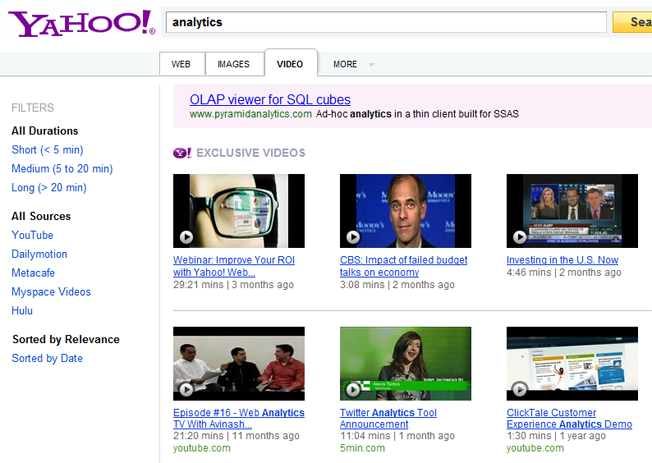Filter sources by YouTube

point(32,235)
